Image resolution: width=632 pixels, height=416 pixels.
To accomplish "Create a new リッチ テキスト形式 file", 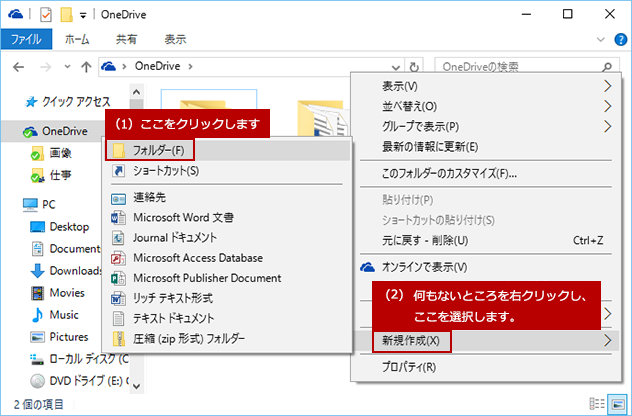I will tap(227, 298).
